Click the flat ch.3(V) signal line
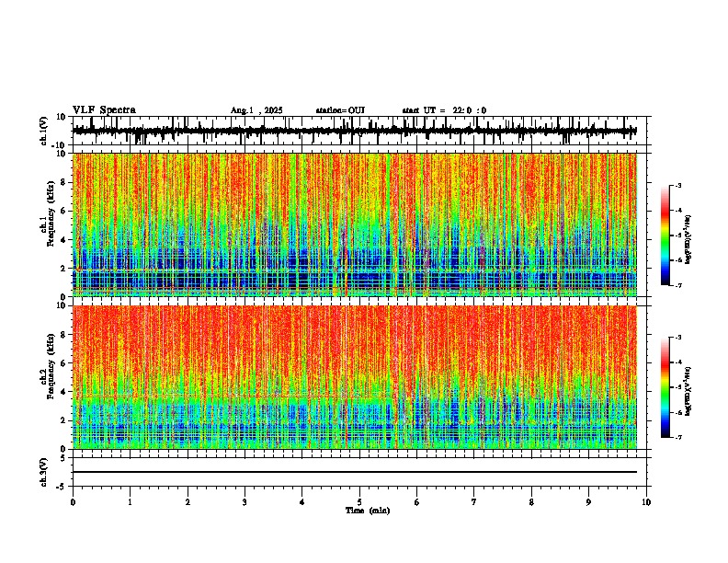This screenshot has width=728, height=563. 354,472
